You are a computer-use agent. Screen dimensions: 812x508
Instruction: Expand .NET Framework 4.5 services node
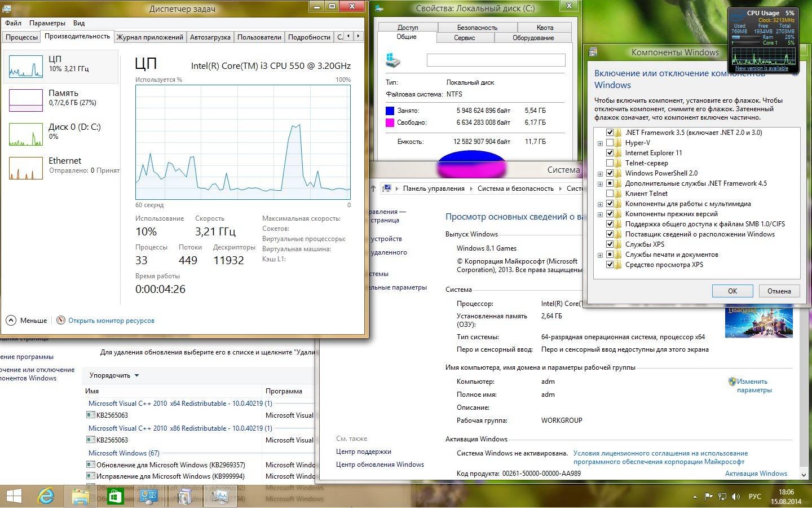[601, 184]
